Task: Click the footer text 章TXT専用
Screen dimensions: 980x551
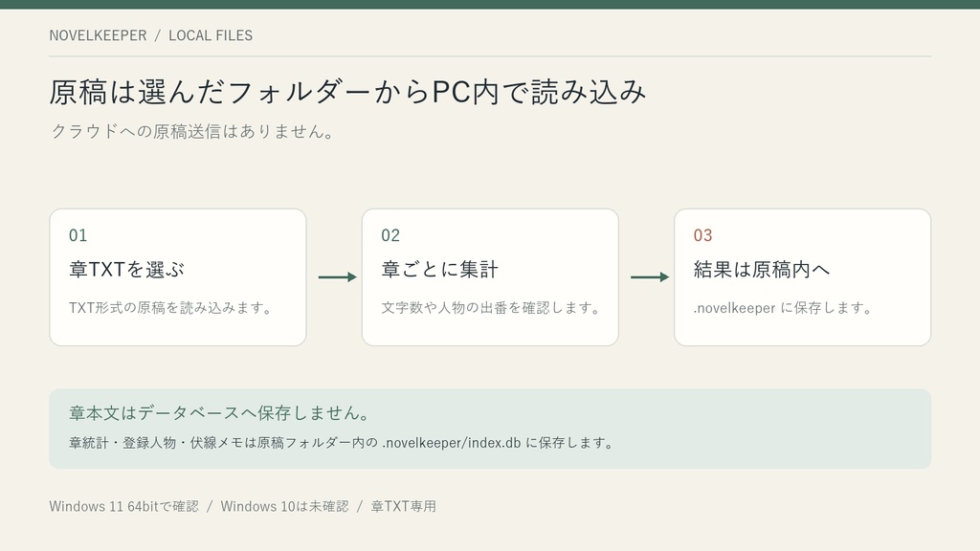Action: [x=404, y=506]
